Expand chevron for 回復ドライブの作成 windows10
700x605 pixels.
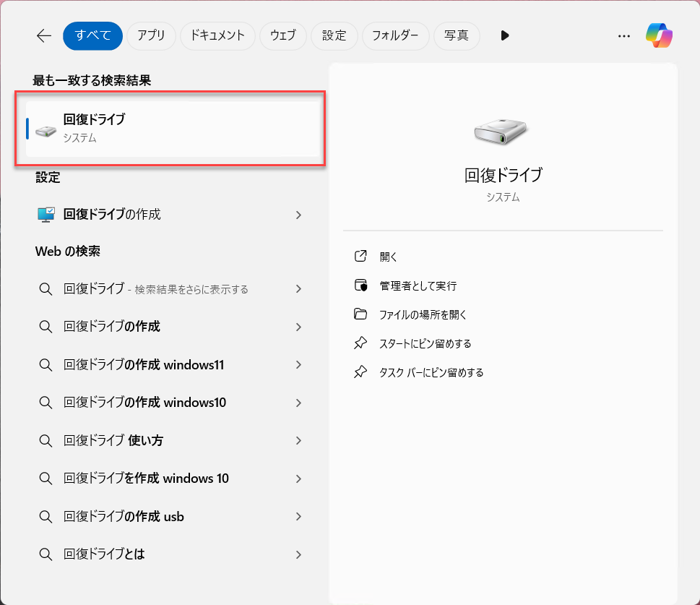click(x=298, y=403)
